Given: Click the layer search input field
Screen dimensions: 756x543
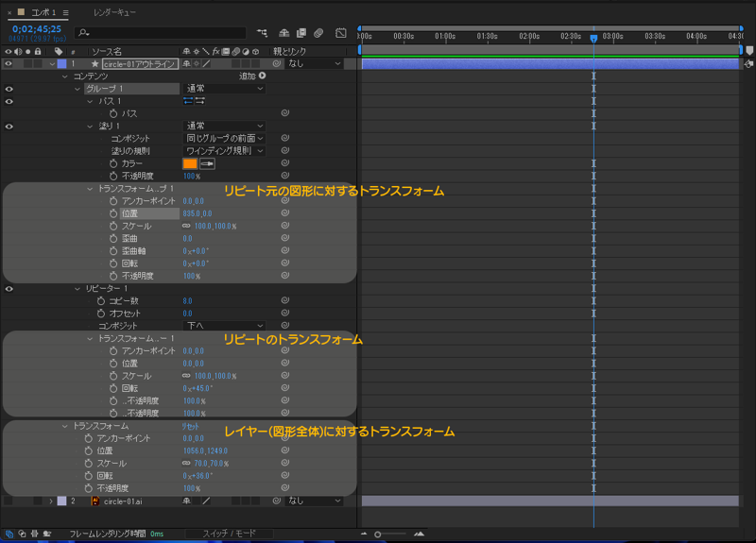Looking at the screenshot, I should (x=160, y=33).
